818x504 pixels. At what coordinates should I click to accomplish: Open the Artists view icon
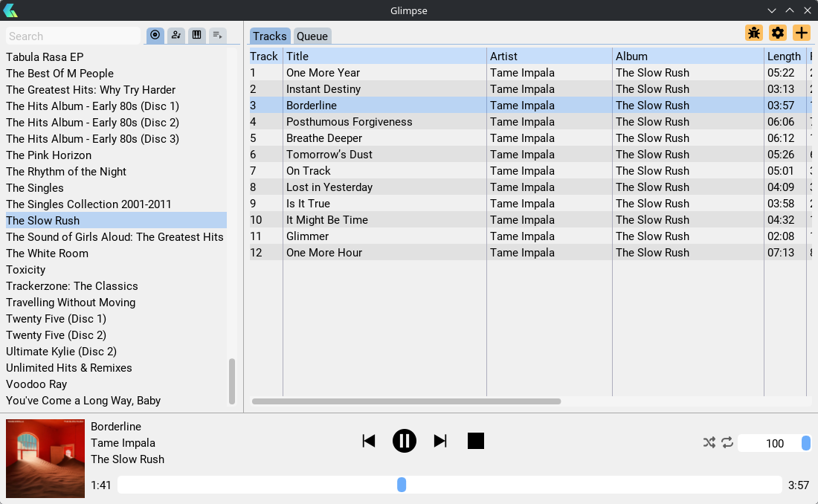click(x=176, y=35)
